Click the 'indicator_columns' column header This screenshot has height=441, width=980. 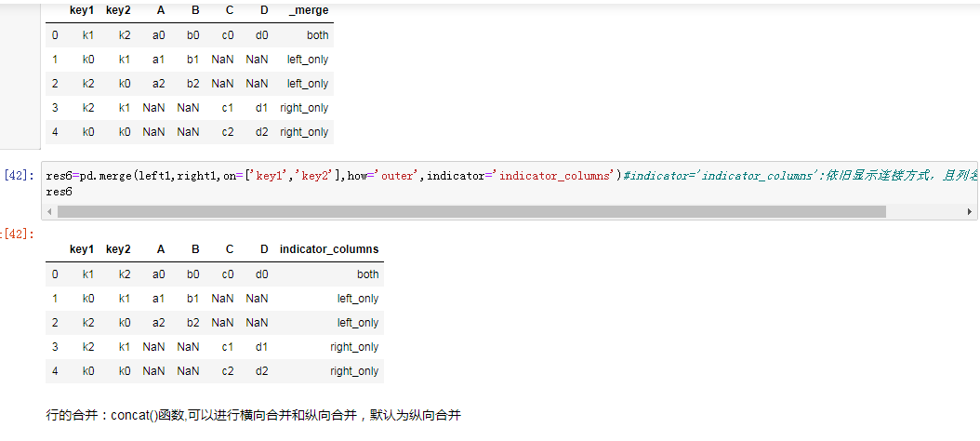(329, 249)
